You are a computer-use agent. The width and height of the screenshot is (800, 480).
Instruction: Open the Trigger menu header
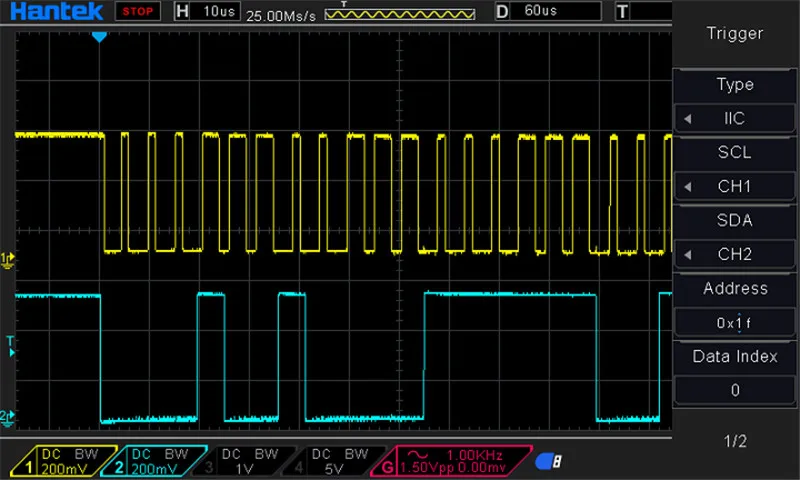pos(735,34)
